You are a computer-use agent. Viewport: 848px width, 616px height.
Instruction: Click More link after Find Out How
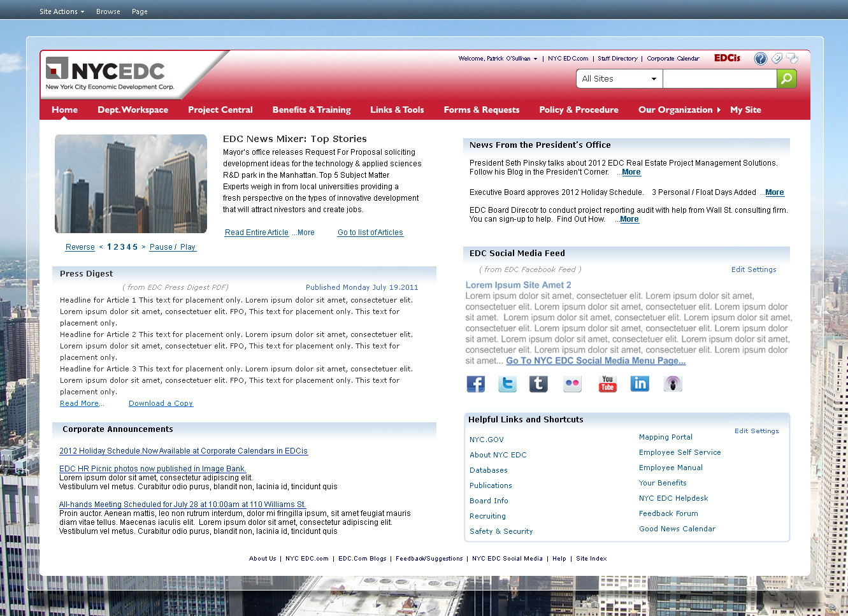[629, 219]
